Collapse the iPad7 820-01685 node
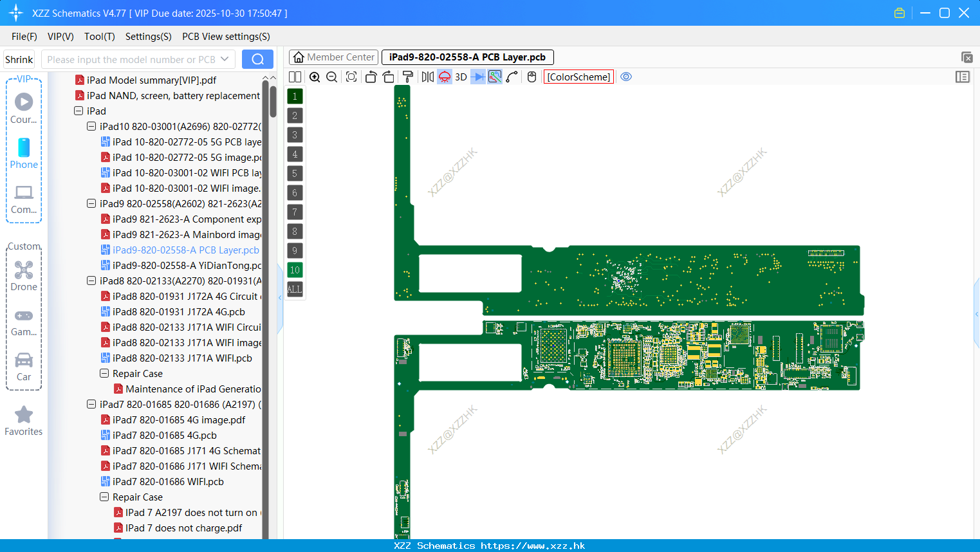 point(91,404)
